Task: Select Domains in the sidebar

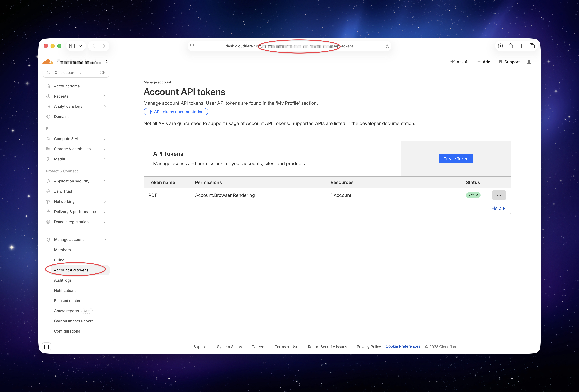Action: [x=61, y=116]
